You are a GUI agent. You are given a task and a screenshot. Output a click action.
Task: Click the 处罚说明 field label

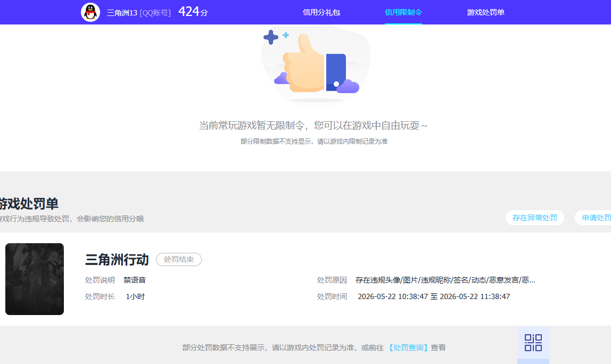100,280
